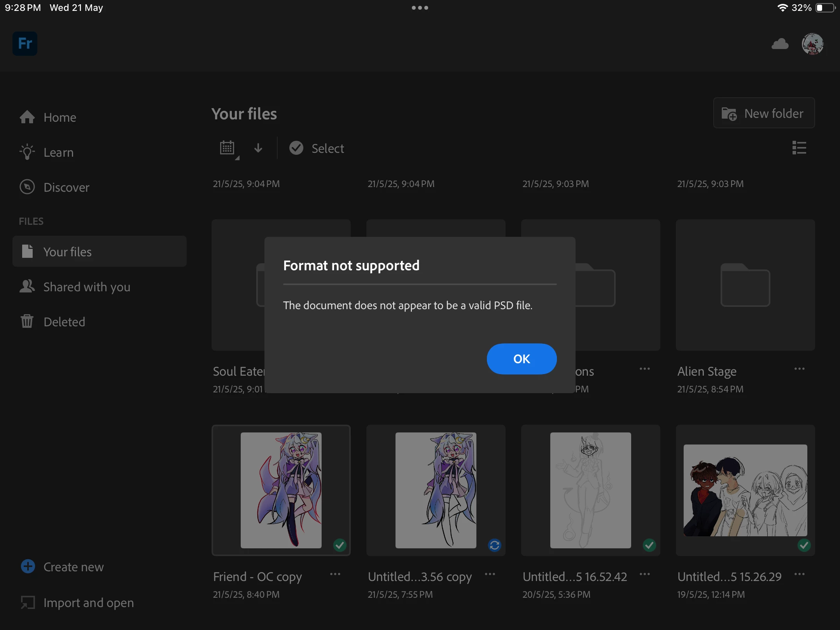The image size is (840, 630).
Task: Click the Create new plus icon
Action: click(28, 567)
